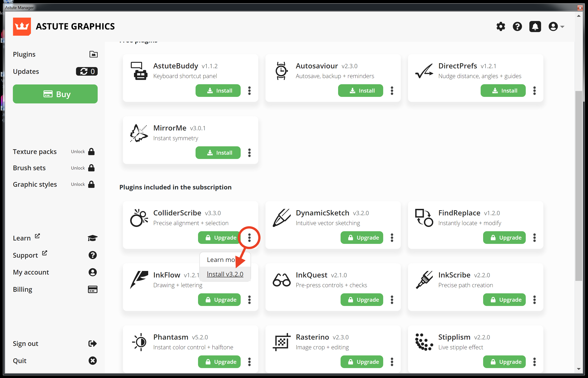The image size is (588, 378).
Task: Open InkFlow three-dot options menu
Action: (249, 300)
